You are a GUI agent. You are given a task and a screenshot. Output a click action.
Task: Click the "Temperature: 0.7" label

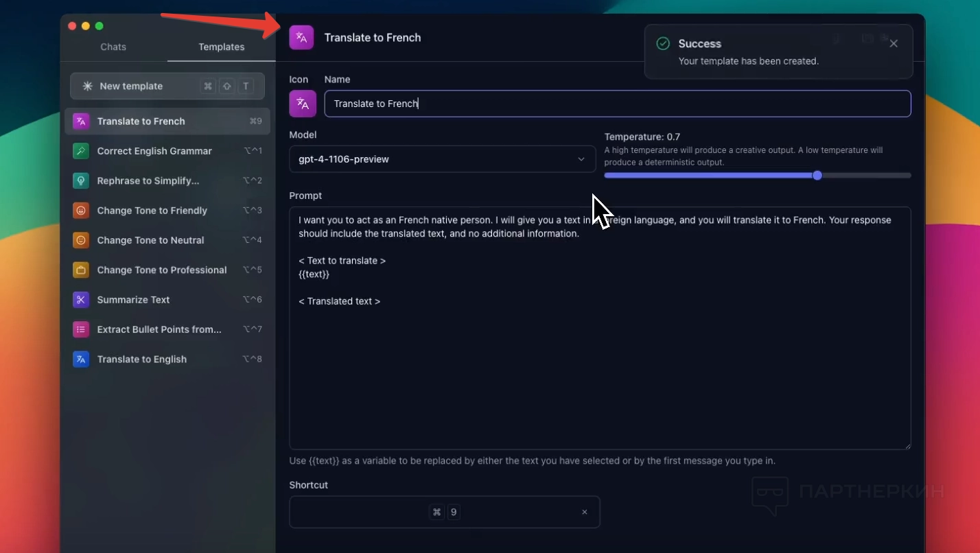(x=642, y=137)
